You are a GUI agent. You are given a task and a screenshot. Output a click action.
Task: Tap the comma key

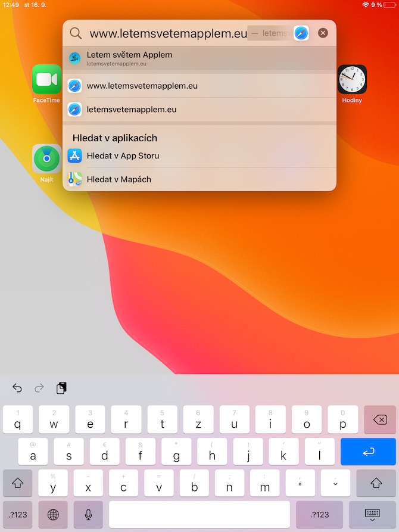pos(300,483)
